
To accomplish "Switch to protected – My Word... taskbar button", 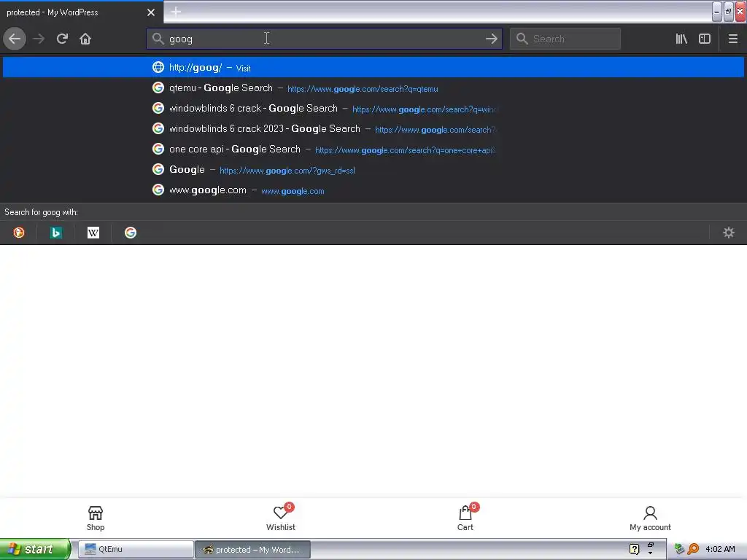I will pyautogui.click(x=252, y=550).
